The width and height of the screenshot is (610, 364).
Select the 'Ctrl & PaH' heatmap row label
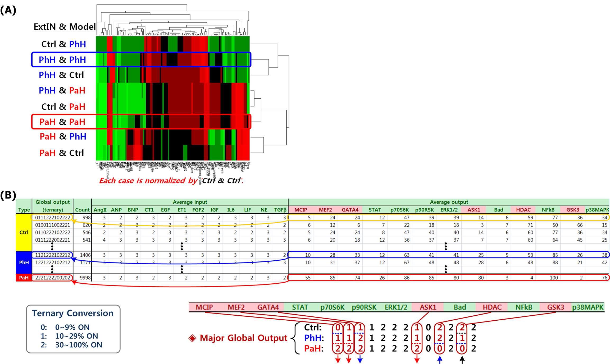pos(63,107)
